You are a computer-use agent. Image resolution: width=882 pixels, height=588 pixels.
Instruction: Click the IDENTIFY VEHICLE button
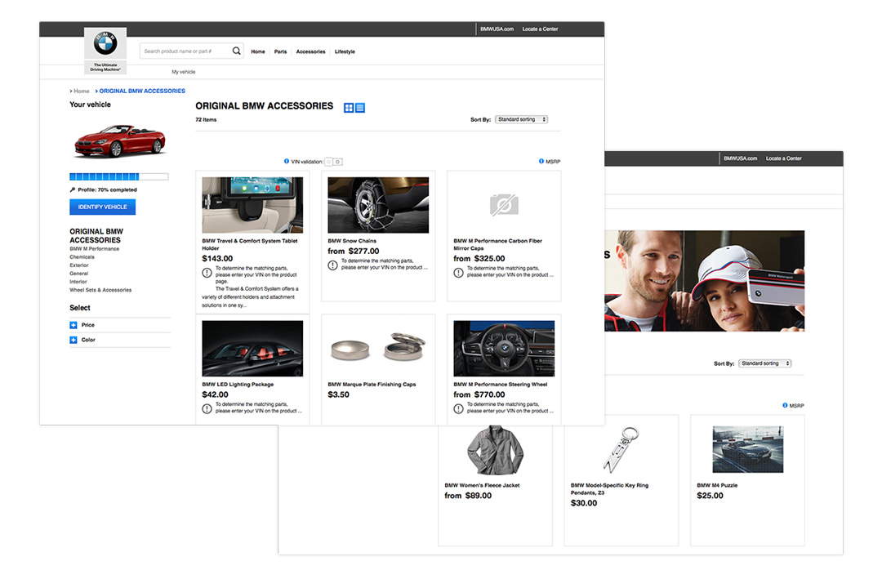[x=102, y=207]
